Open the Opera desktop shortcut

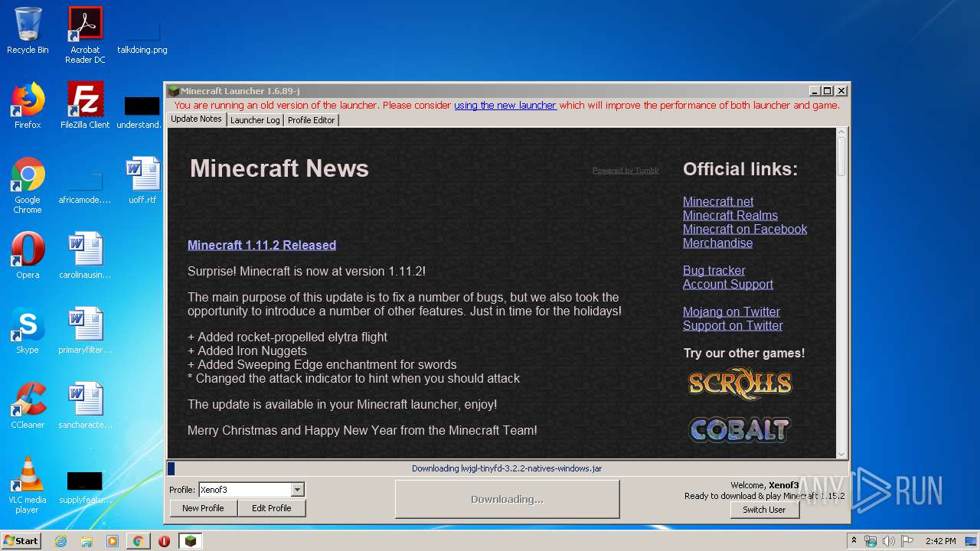pyautogui.click(x=28, y=256)
